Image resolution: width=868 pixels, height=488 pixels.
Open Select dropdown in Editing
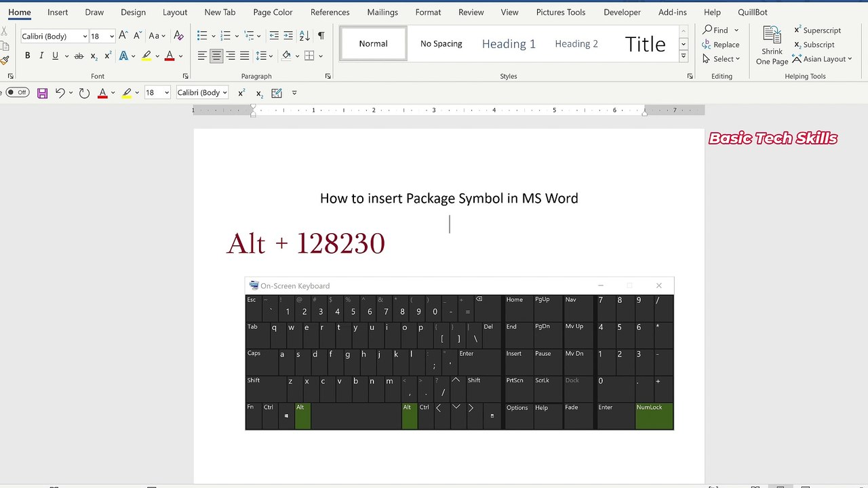coord(722,59)
